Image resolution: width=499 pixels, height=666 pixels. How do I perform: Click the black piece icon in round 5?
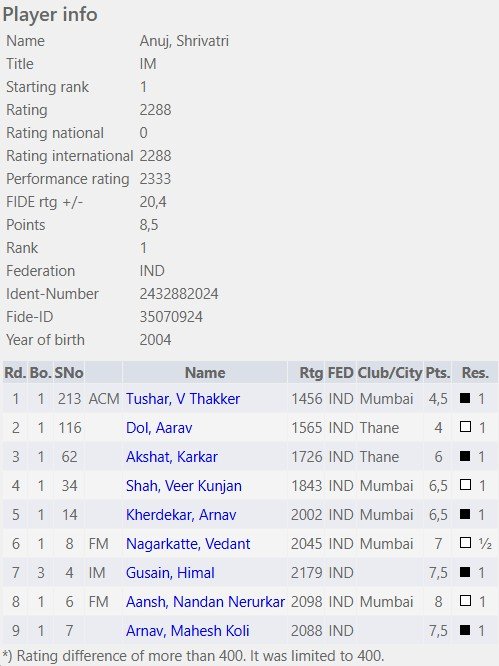[465, 514]
